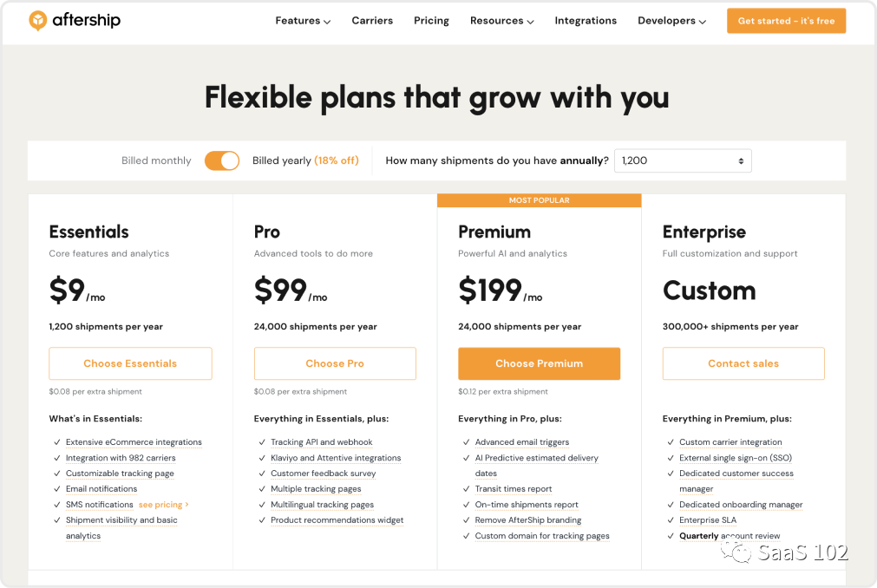Click the checkmark next to Tracking API and webhook
The image size is (877, 588).
pyautogui.click(x=261, y=442)
